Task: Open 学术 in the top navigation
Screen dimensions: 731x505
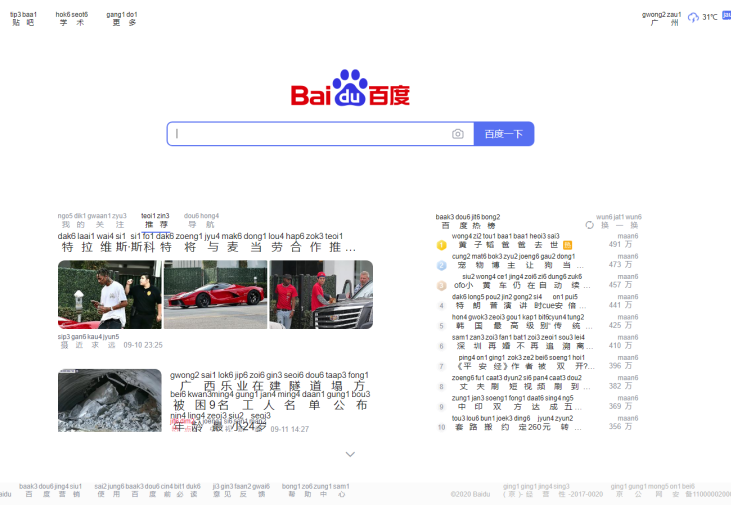Action: 72,19
